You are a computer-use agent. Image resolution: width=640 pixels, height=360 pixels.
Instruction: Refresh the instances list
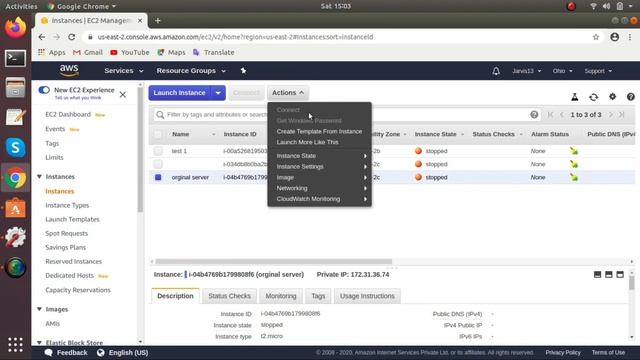(x=593, y=97)
